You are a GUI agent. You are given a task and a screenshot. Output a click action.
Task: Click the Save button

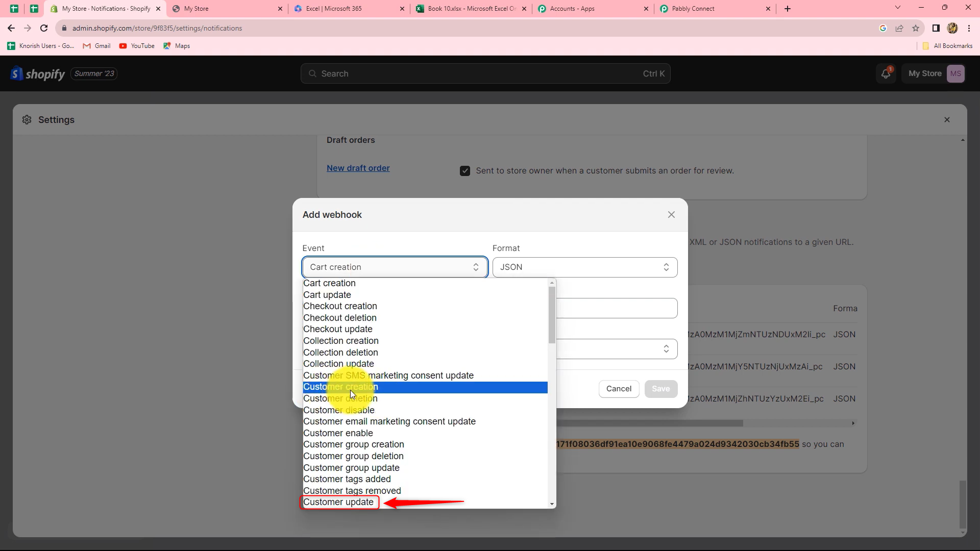(x=660, y=389)
